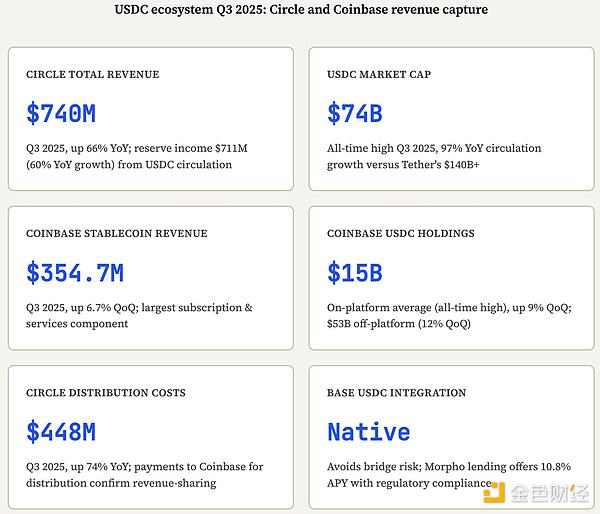Click the subscription and services description text
Image resolution: width=600 pixels, height=514 pixels.
click(x=139, y=316)
